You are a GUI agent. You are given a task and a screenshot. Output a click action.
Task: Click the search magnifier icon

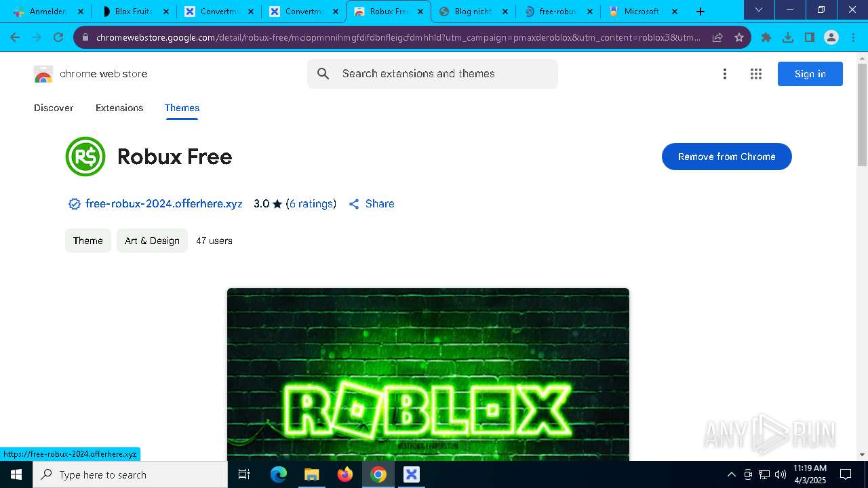click(323, 74)
